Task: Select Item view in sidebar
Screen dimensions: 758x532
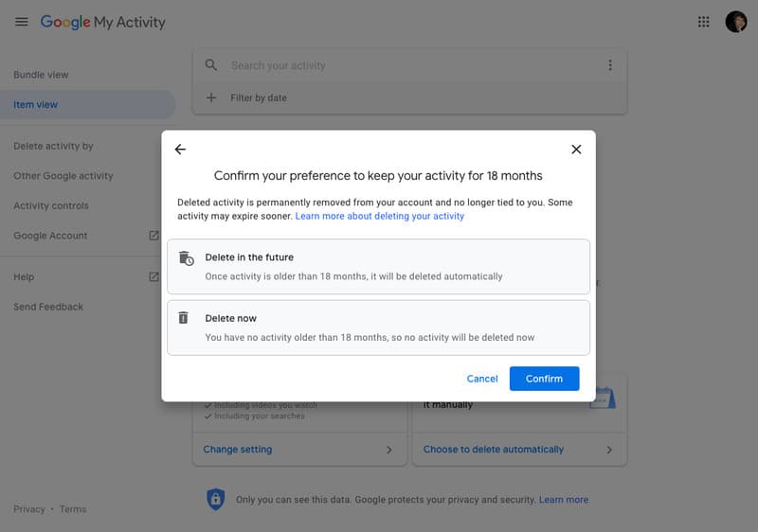Action: [x=36, y=105]
